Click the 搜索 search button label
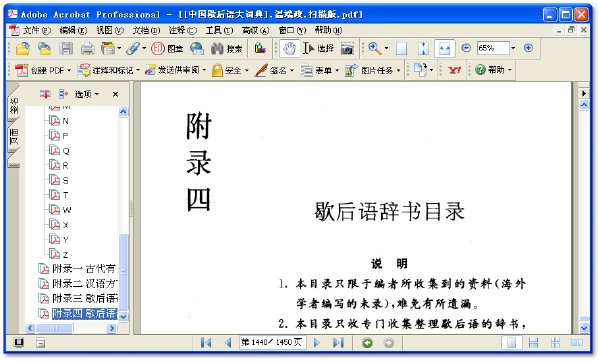Image resolution: width=600 pixels, height=361 pixels. point(234,49)
